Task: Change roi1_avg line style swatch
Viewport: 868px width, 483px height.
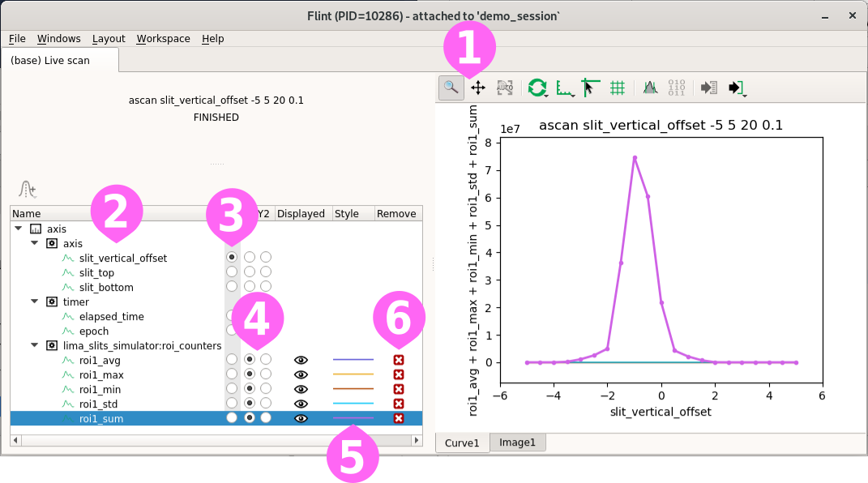Action: (x=353, y=360)
